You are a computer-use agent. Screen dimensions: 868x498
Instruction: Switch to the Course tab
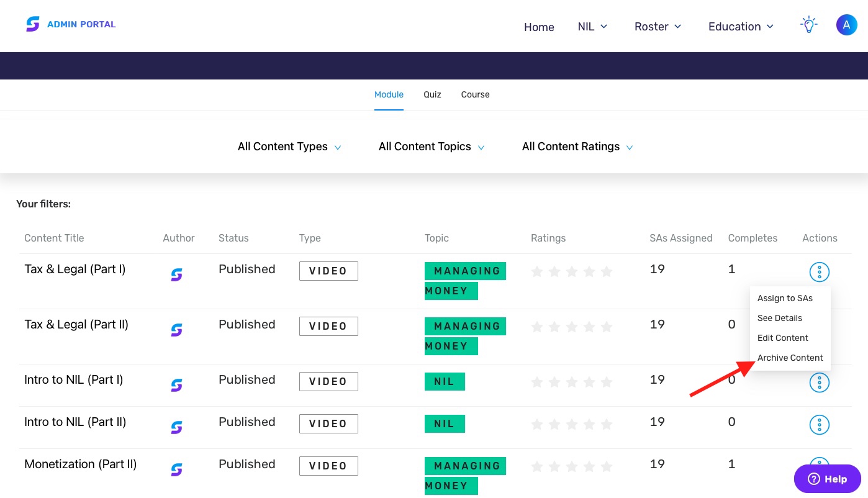[475, 95]
